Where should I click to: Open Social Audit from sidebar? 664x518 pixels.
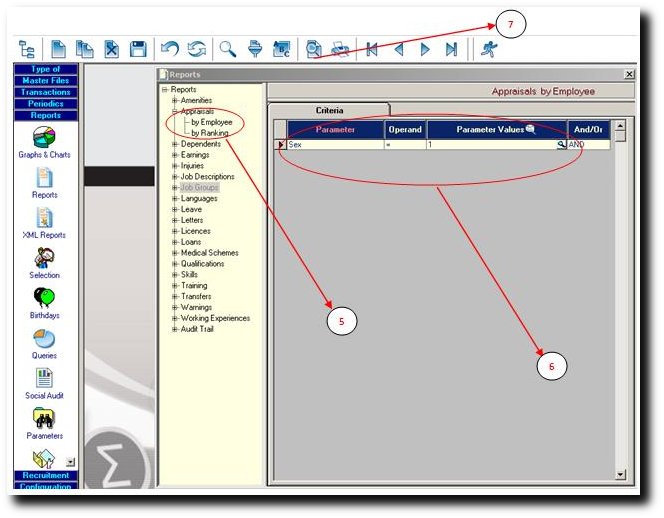(x=44, y=379)
